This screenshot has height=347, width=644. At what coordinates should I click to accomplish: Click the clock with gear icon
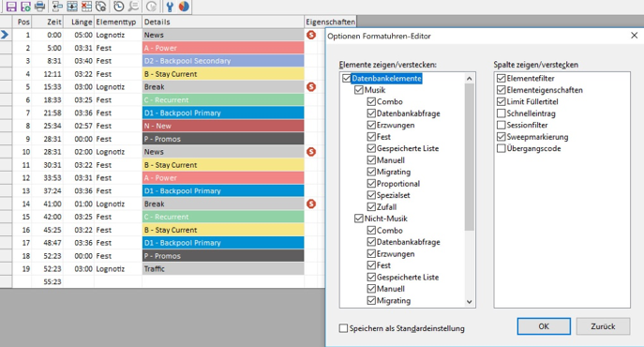click(100, 7)
